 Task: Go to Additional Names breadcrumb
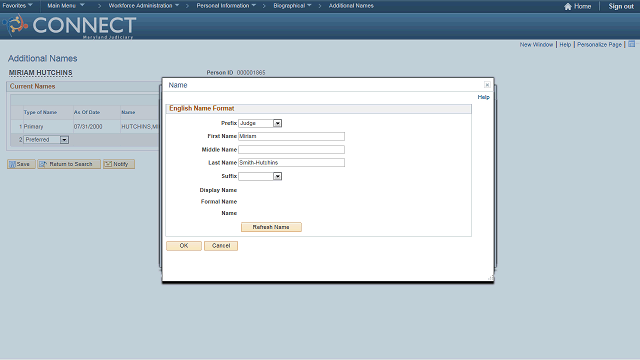click(351, 6)
